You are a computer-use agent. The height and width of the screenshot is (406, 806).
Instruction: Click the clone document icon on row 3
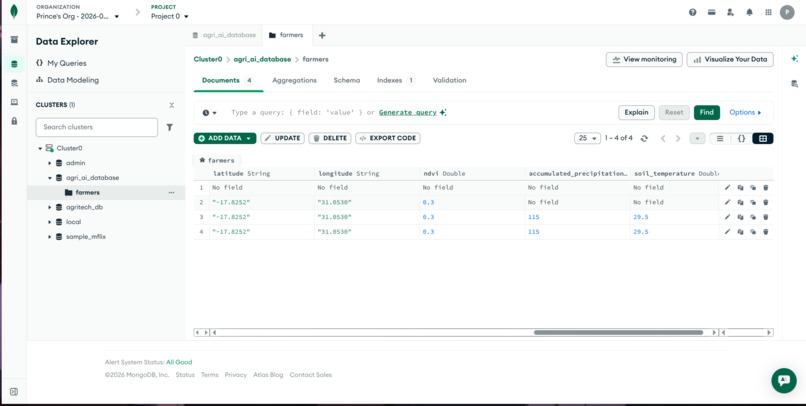pos(753,217)
